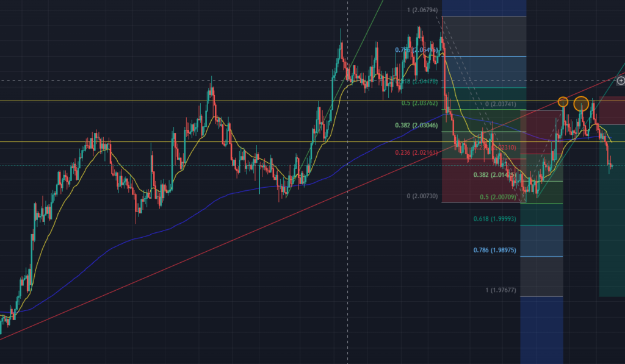The image size is (625, 364).
Task: Select the 0.618 (1.99993) retracement label
Action: coord(494,218)
